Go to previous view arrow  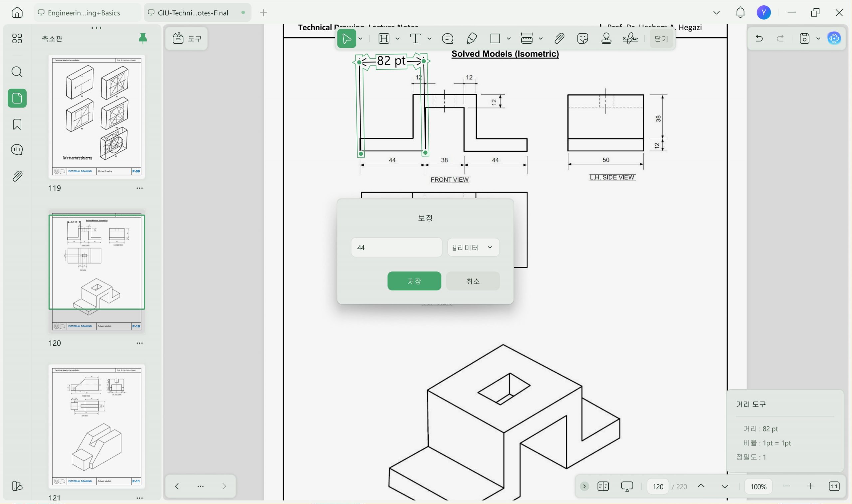[177, 486]
